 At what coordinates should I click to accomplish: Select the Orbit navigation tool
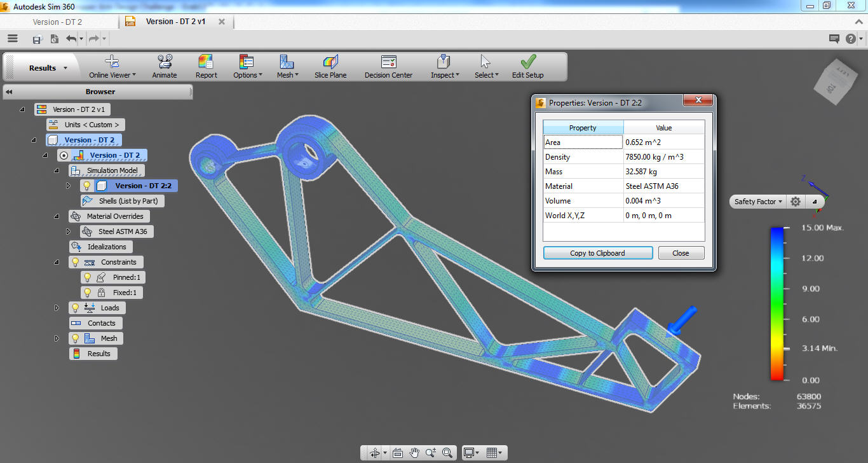pos(374,453)
